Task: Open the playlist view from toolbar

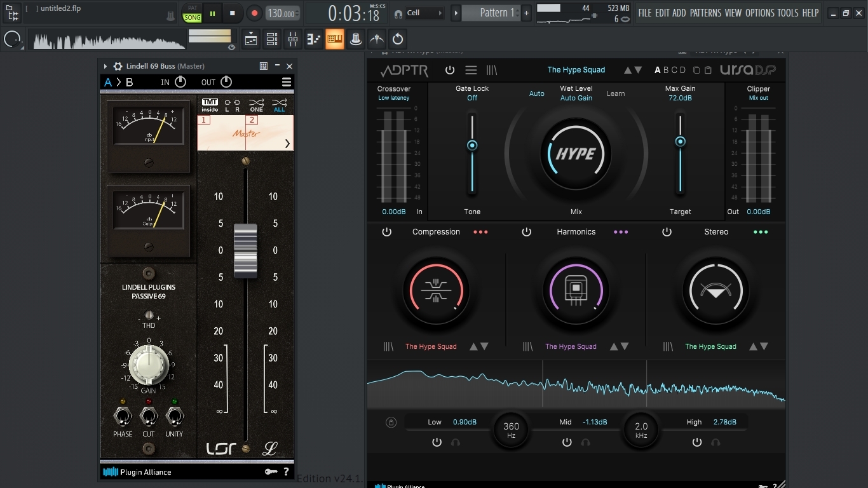Action: coord(251,39)
